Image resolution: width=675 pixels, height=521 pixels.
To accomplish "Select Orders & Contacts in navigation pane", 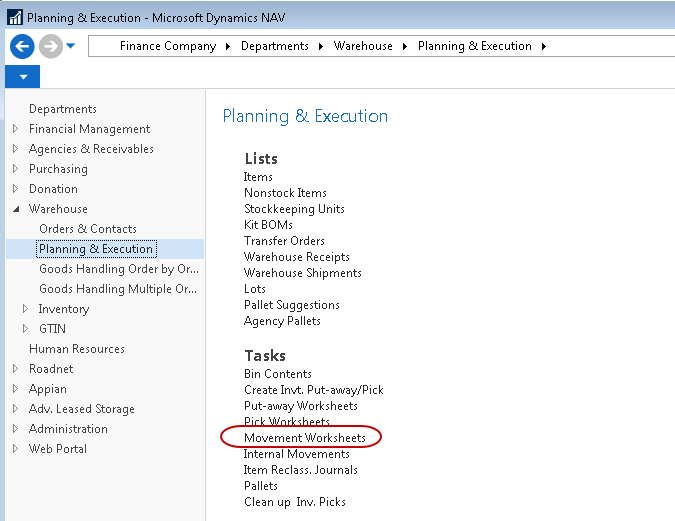I will [x=87, y=229].
